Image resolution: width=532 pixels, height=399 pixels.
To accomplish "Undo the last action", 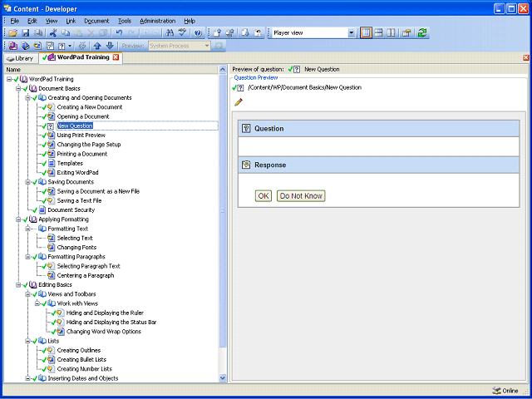I will (x=119, y=33).
